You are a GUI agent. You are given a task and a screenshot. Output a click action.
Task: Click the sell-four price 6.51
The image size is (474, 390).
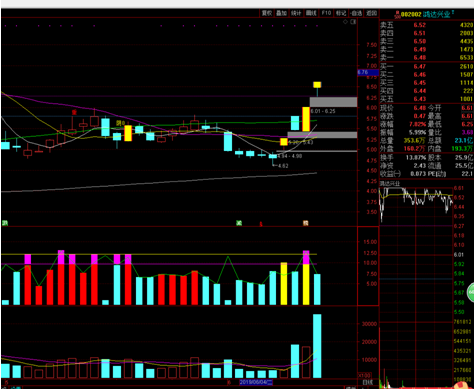coord(420,33)
